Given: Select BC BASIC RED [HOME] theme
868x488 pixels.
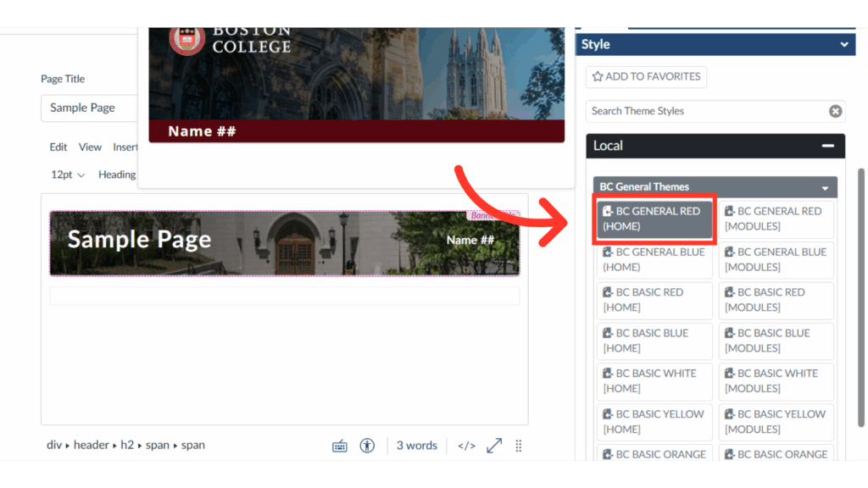Looking at the screenshot, I should (654, 300).
